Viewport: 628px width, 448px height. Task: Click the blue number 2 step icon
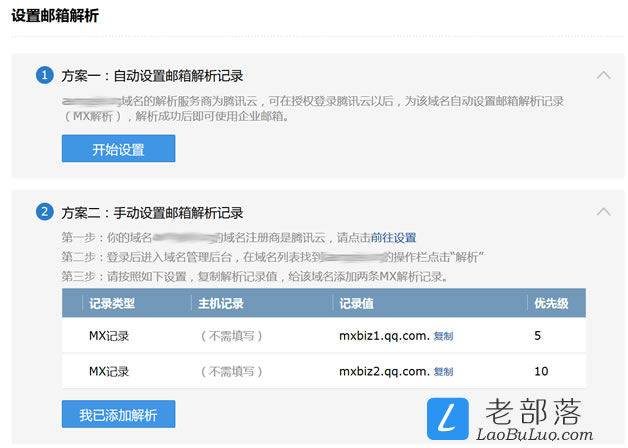(44, 212)
